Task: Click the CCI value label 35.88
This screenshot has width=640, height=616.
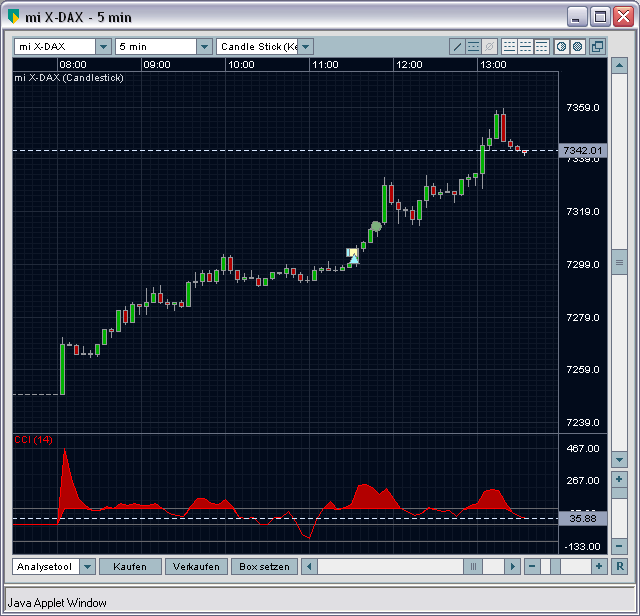Action: [582, 518]
